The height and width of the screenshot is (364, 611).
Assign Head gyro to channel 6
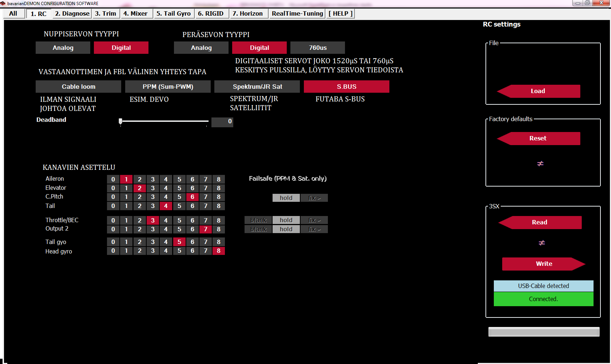[x=193, y=251]
